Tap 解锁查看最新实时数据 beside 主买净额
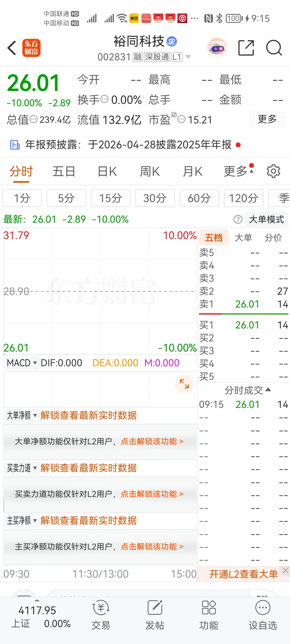This screenshot has width=290, height=644. pos(88,521)
